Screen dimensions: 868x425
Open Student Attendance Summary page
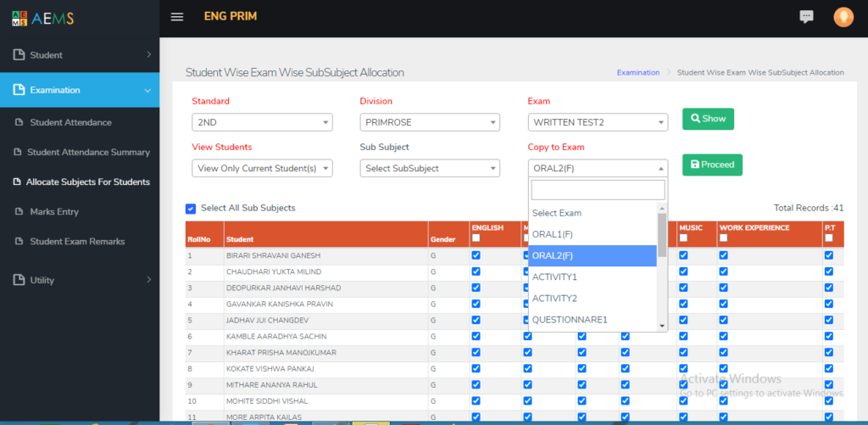88,153
